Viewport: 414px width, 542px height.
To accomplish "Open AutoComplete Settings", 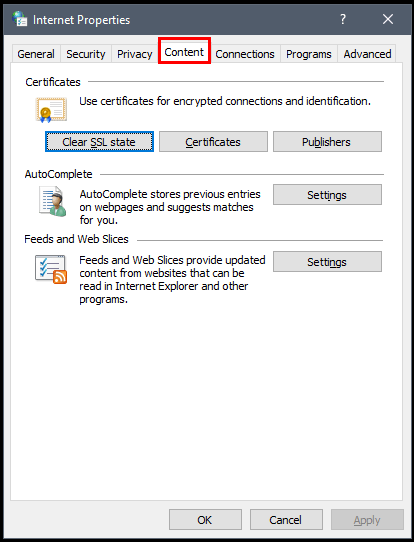I will [327, 195].
